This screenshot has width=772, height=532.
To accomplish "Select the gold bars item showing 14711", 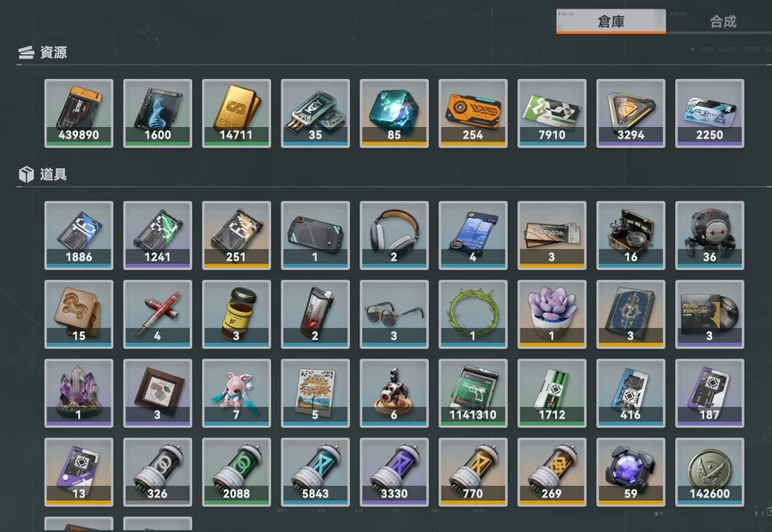I will (x=237, y=113).
